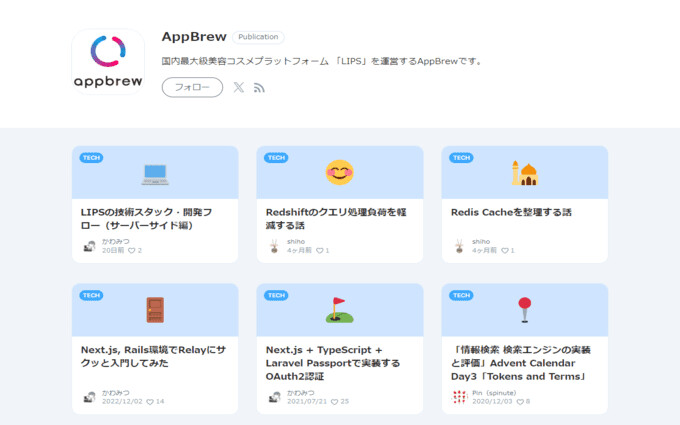The image size is (680, 425).
Task: Click the heart icon on the LIPS技術スタック card
Action: 132,250
